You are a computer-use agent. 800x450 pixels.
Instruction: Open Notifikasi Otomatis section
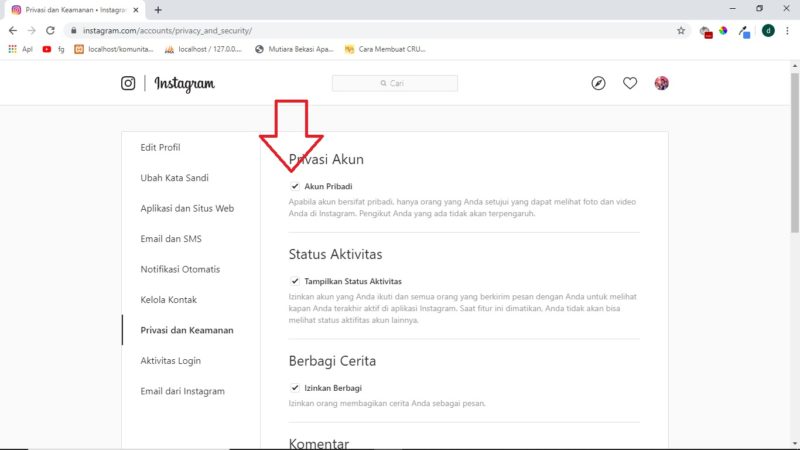tap(180, 269)
